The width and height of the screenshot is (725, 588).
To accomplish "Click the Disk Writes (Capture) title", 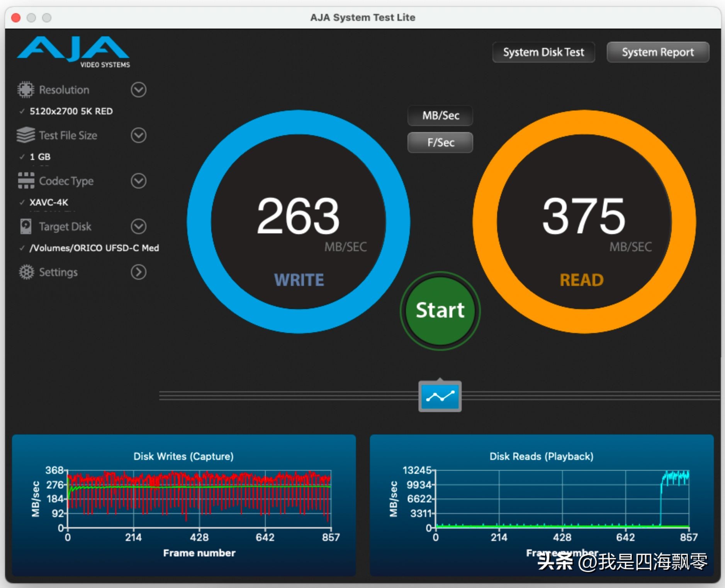I will tap(183, 456).
